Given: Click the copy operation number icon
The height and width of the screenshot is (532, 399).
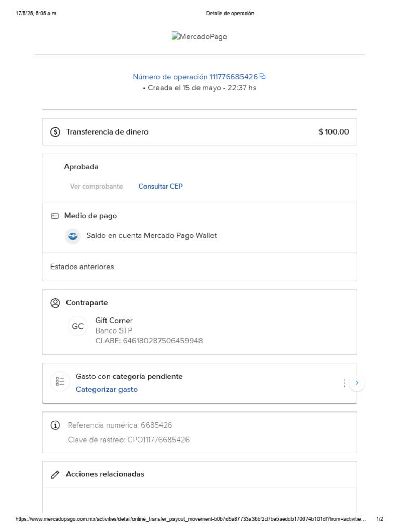Looking at the screenshot, I should [x=263, y=76].
